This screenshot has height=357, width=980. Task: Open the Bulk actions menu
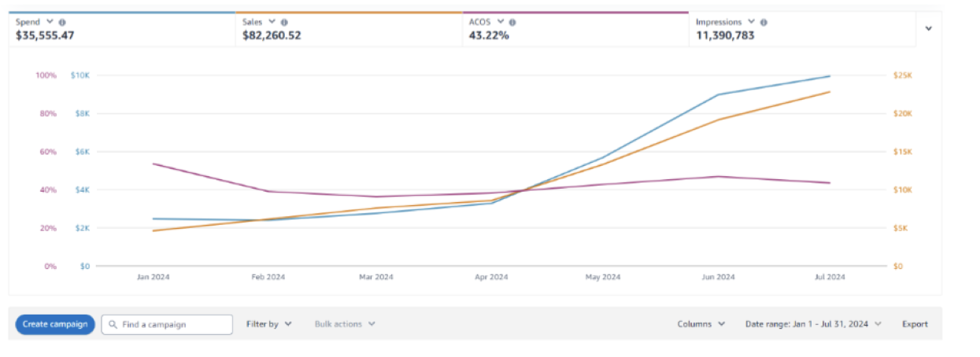point(345,324)
